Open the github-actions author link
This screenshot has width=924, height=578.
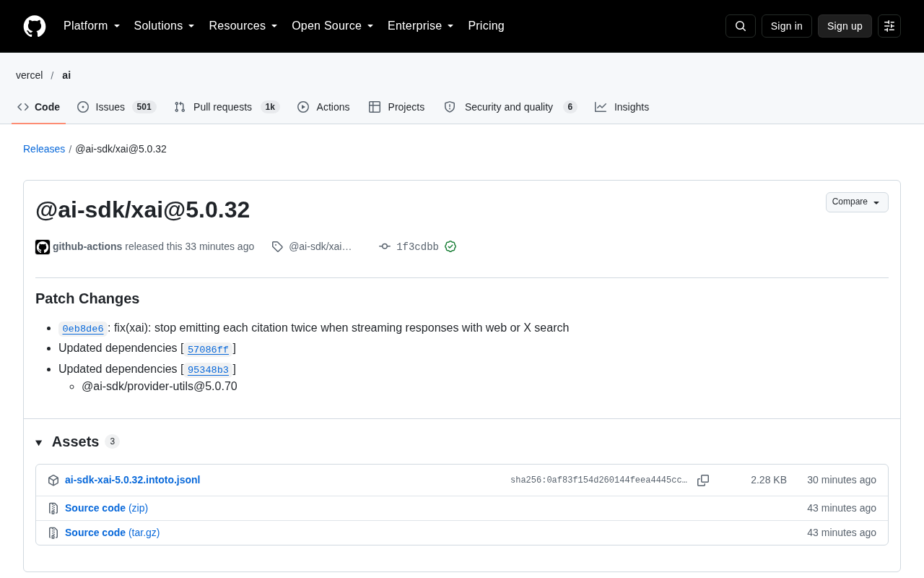[87, 246]
